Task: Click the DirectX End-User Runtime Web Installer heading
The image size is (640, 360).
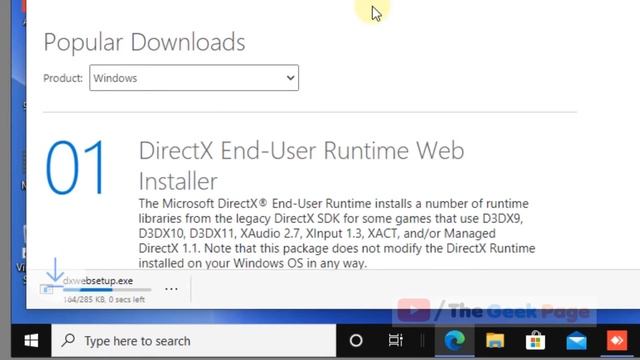Action: pyautogui.click(x=301, y=166)
